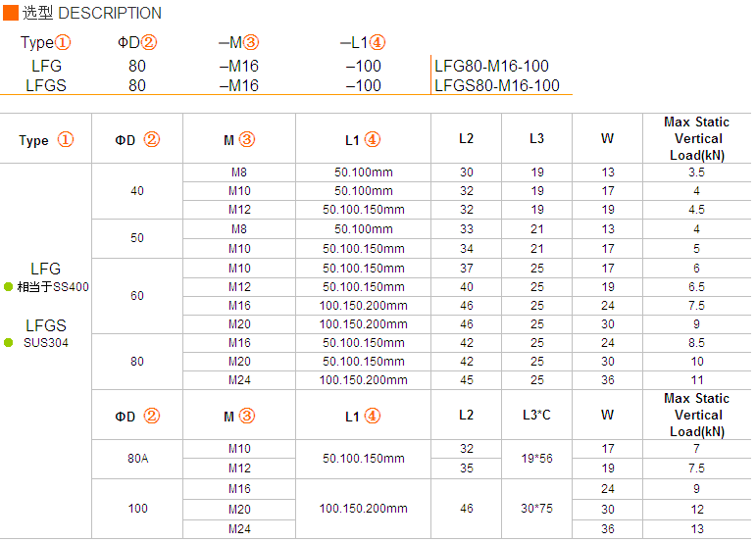Viewport: 756px width, 542px height.
Task: Select the LFG80-M16-100 model code
Action: point(492,66)
